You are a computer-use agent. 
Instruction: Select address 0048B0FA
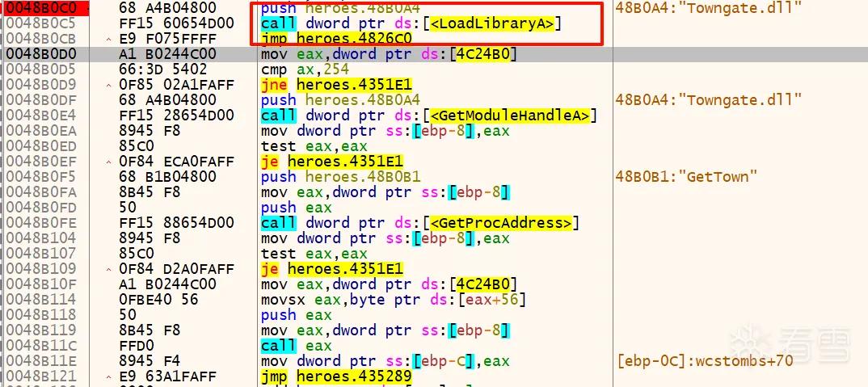pos(42,192)
